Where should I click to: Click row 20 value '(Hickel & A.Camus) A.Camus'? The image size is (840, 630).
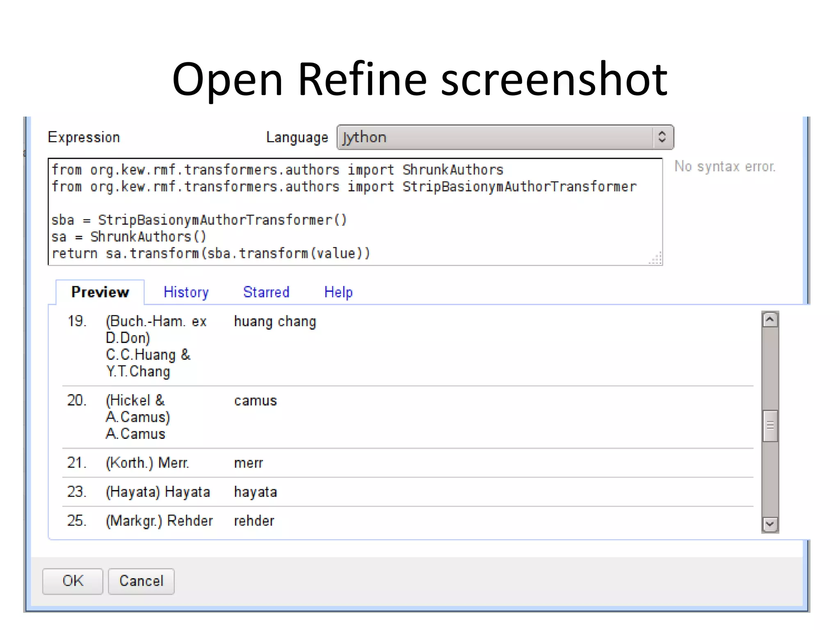138,417
